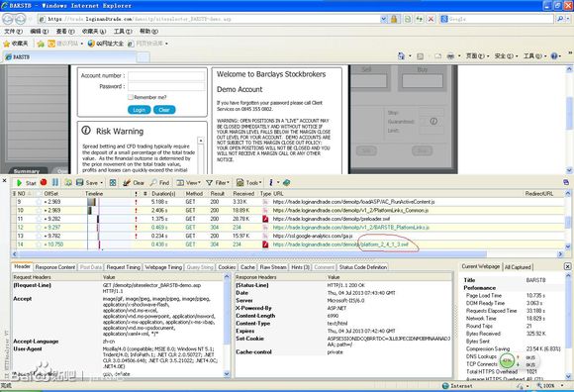The height and width of the screenshot is (392, 574).
Task: Select the platform_2_4_1_3.swf request URL
Action: [340, 245]
